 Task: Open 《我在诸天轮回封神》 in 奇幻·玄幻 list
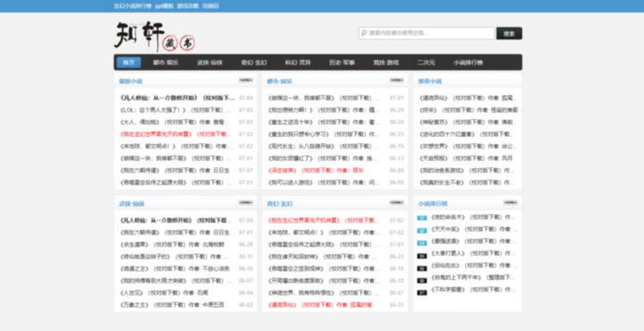[322, 257]
